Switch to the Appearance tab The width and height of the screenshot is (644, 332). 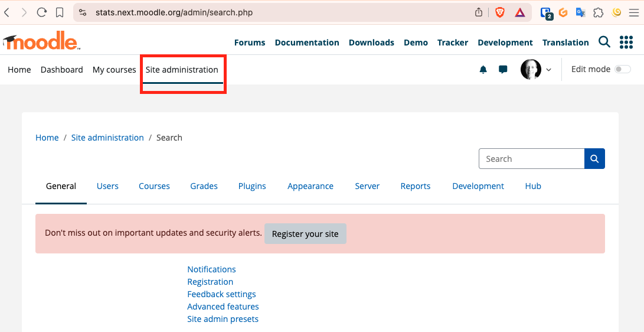(x=310, y=186)
